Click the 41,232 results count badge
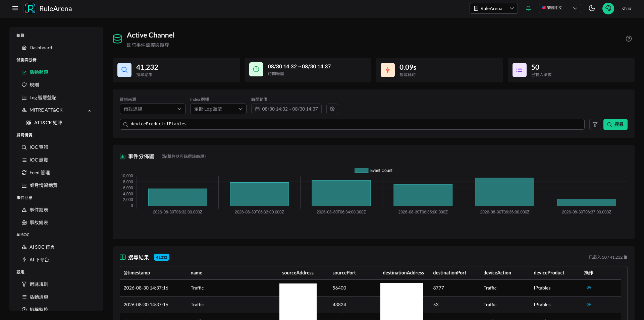The width and height of the screenshot is (644, 320). 162,257
